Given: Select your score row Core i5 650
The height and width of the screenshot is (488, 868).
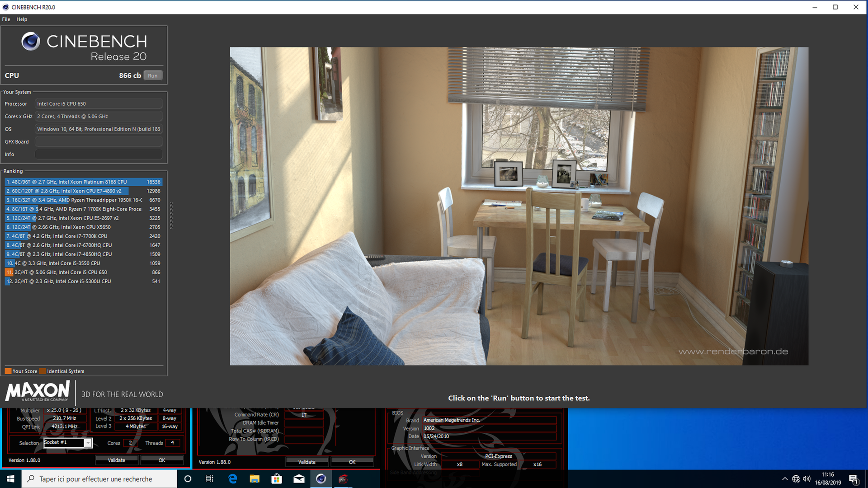Looking at the screenshot, I should 84,272.
